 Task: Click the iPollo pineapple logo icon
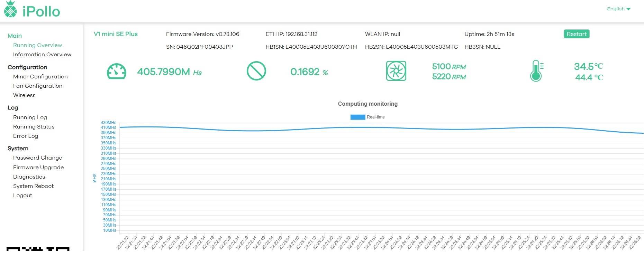coord(10,9)
